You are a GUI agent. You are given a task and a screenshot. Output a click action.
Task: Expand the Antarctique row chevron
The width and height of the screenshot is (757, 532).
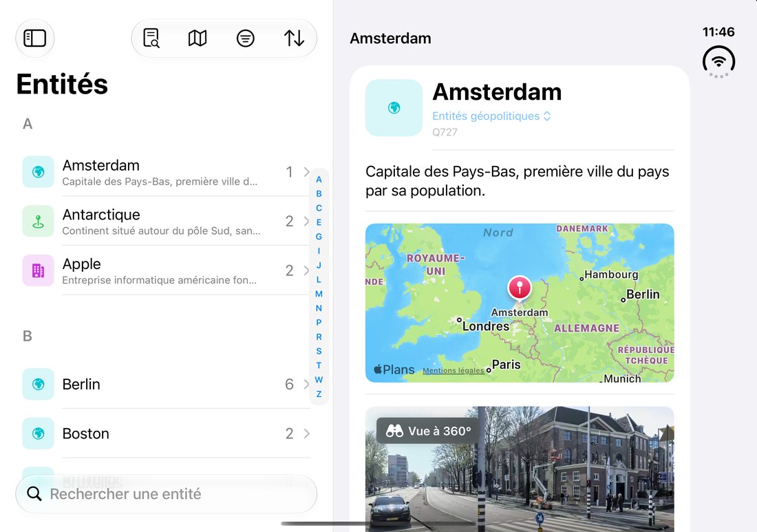coord(306,221)
